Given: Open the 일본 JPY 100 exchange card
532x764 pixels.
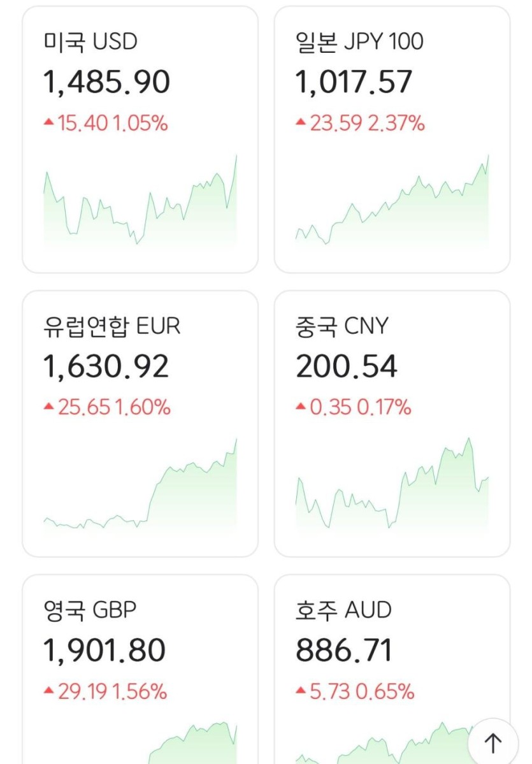Looking at the screenshot, I should (392, 140).
